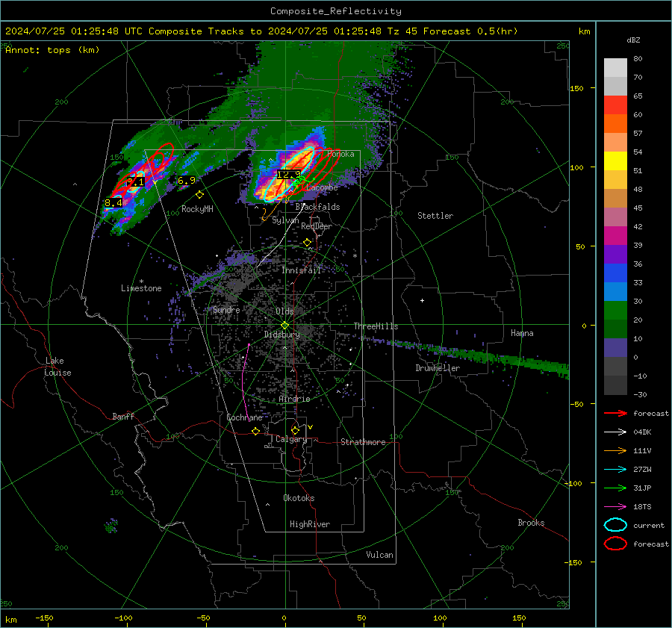Click the RockyMH label
Viewport: 672px width, 628px height.
(197, 209)
